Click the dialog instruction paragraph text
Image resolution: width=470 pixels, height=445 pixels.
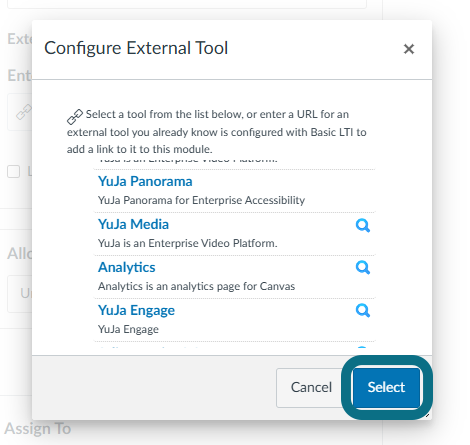click(217, 132)
